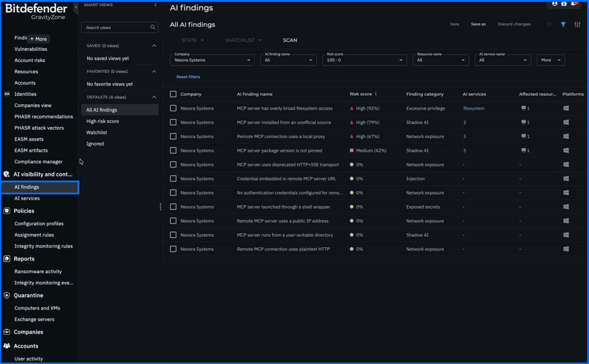Screen dimensions: 589x364
Task: Click the Windows platform icon for filesystem access row
Action: pos(566,108)
